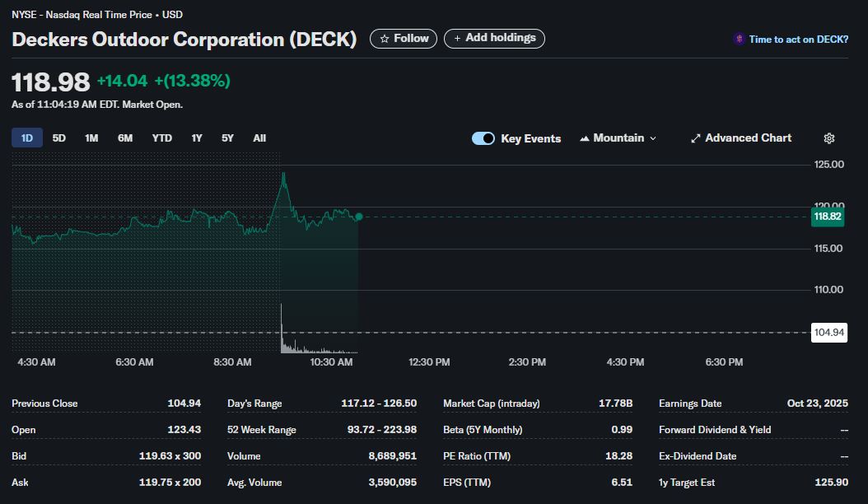Viewport: 868px width, 504px height.
Task: Click the Beta (5Y Monthly) label
Action: pyautogui.click(x=483, y=430)
